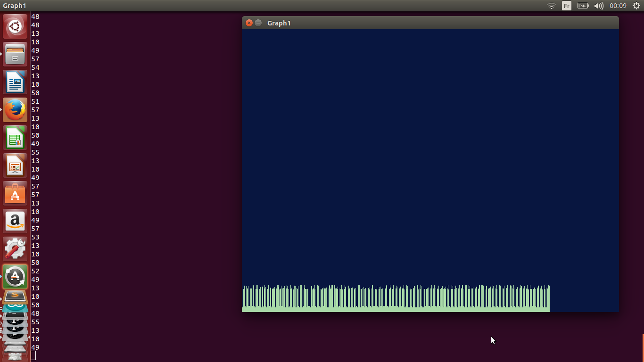Image resolution: width=644 pixels, height=362 pixels.
Task: Launch Firefox web browser
Action: click(15, 110)
